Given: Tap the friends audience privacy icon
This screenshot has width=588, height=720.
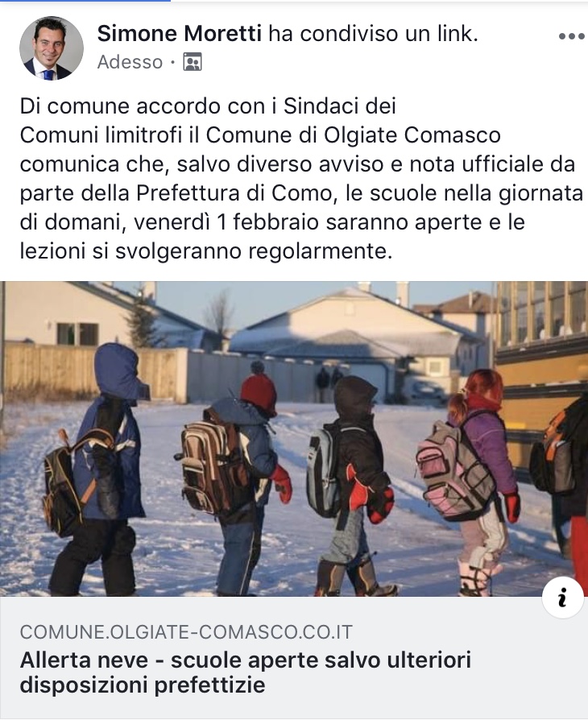Looking at the screenshot, I should [x=193, y=61].
